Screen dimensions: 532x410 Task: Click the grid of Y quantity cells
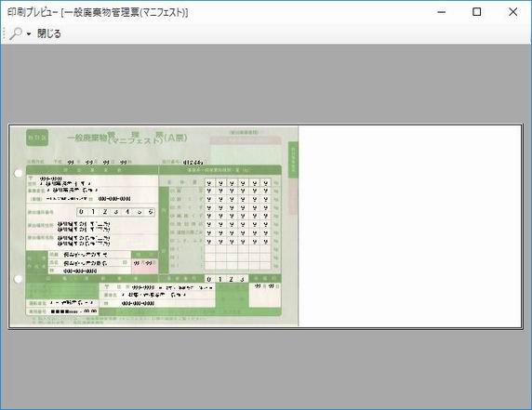click(237, 212)
